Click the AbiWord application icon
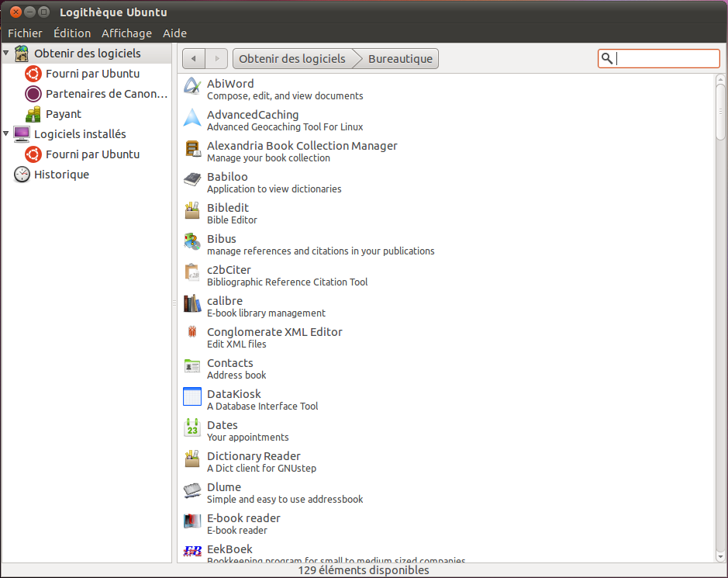 (x=192, y=86)
